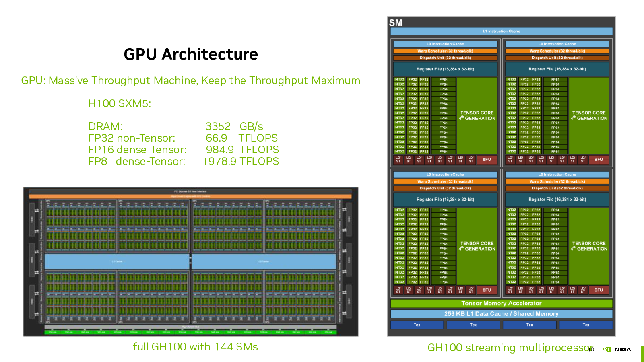The width and height of the screenshot is (644, 362).
Task: Click bottom-right quadrant SFU block
Action: (599, 290)
